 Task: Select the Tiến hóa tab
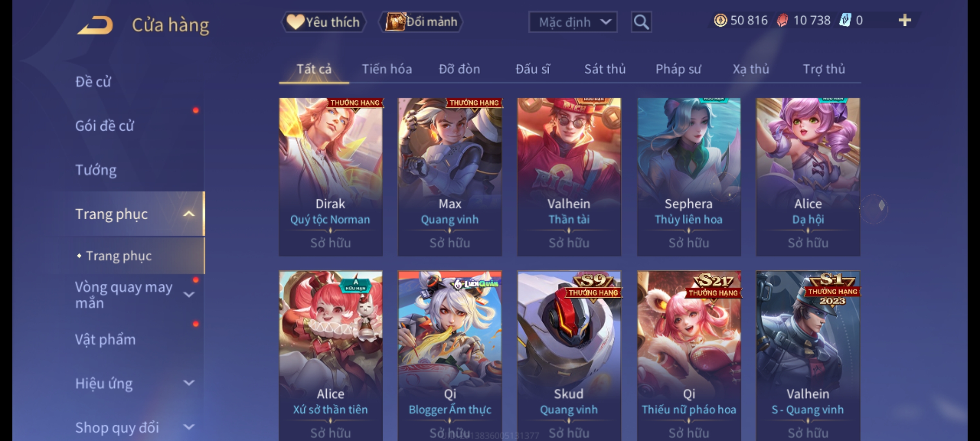(387, 69)
